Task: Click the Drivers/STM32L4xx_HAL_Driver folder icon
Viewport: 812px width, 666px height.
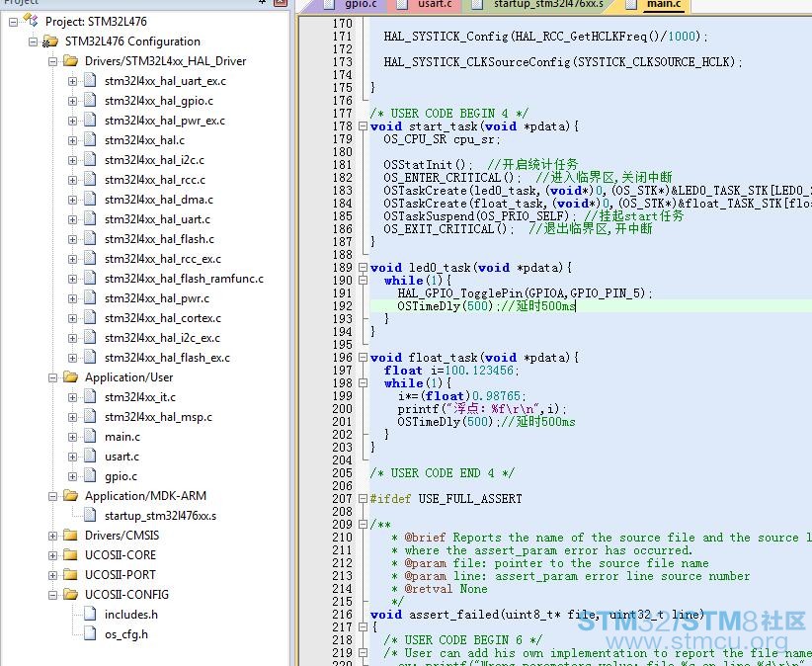Action: (70, 61)
